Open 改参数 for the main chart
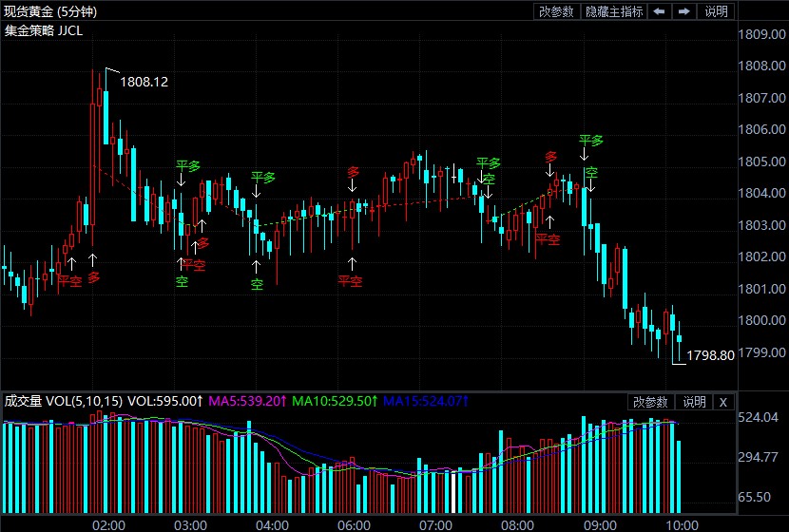The image size is (789, 532). point(557,11)
